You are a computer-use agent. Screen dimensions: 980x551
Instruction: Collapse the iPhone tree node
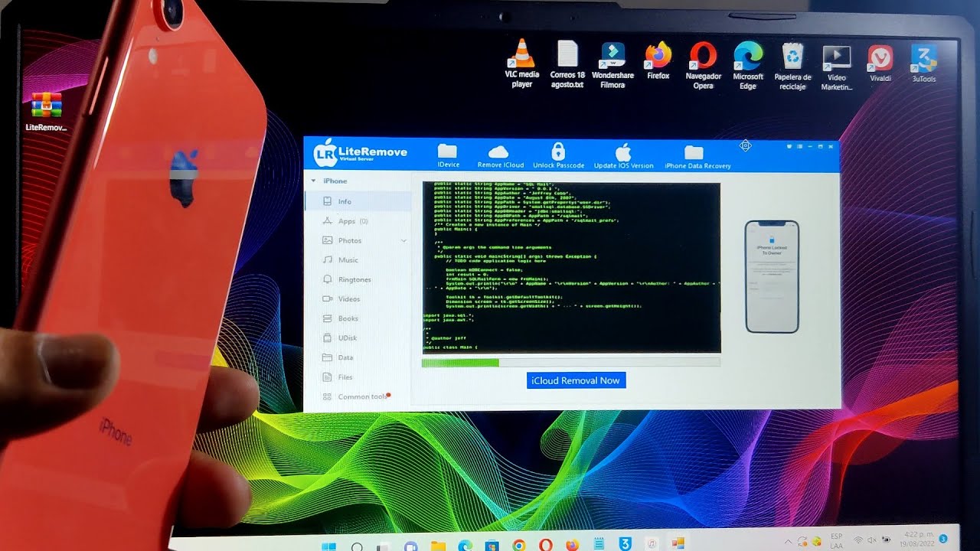[x=313, y=181]
